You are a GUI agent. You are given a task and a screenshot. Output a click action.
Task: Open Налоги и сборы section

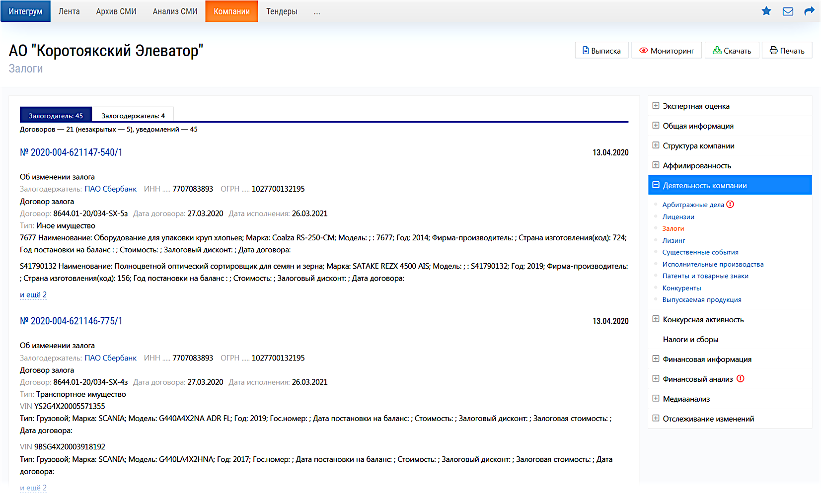pyautogui.click(x=690, y=339)
